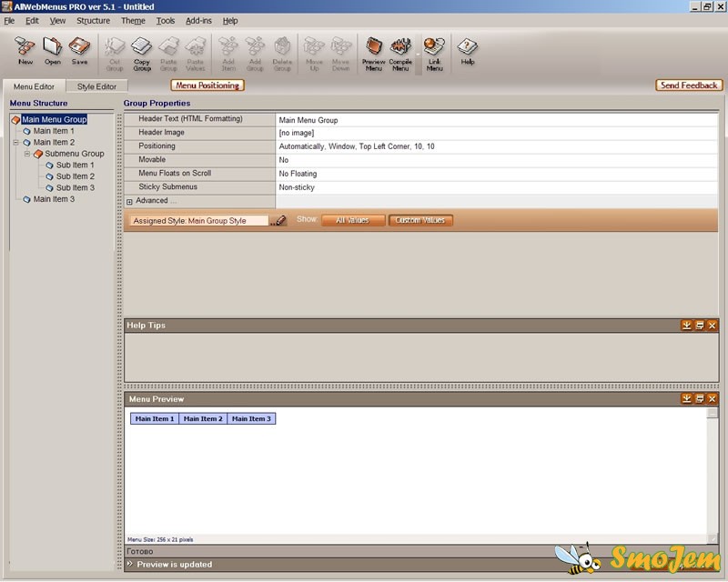Click the Help toolbar icon
The width and height of the screenshot is (728, 582).
(x=468, y=51)
